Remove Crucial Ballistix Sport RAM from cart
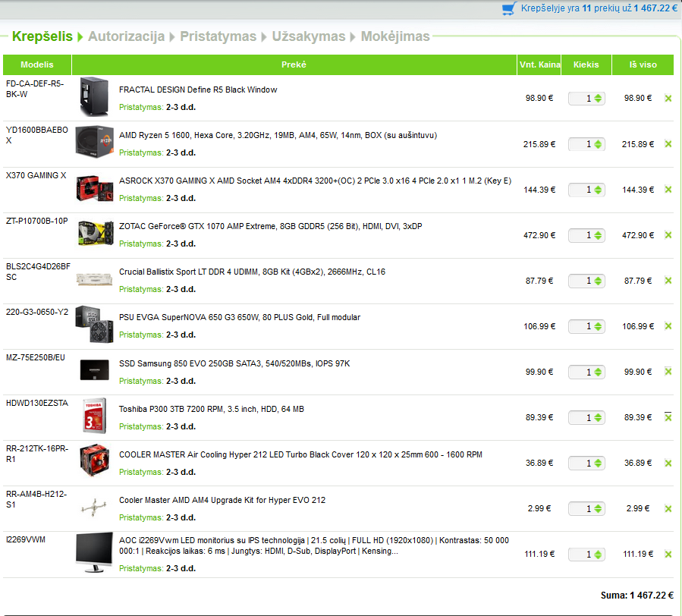 pos(668,281)
